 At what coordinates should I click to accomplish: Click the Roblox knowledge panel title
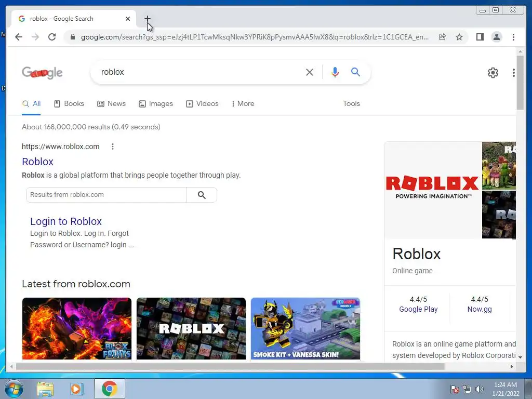click(416, 254)
